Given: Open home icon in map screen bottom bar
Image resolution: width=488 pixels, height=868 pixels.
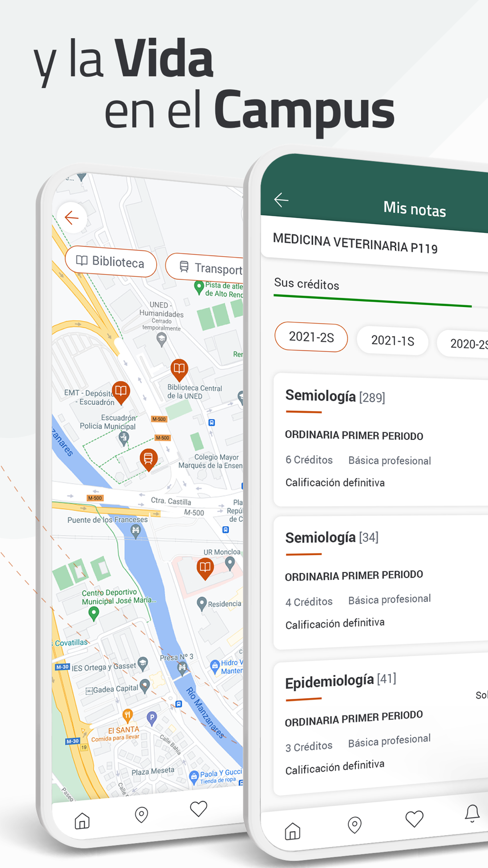Looking at the screenshot, I should (x=82, y=821).
